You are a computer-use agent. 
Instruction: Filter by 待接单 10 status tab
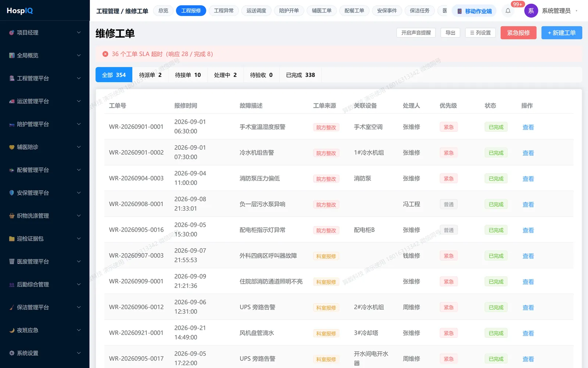click(188, 75)
